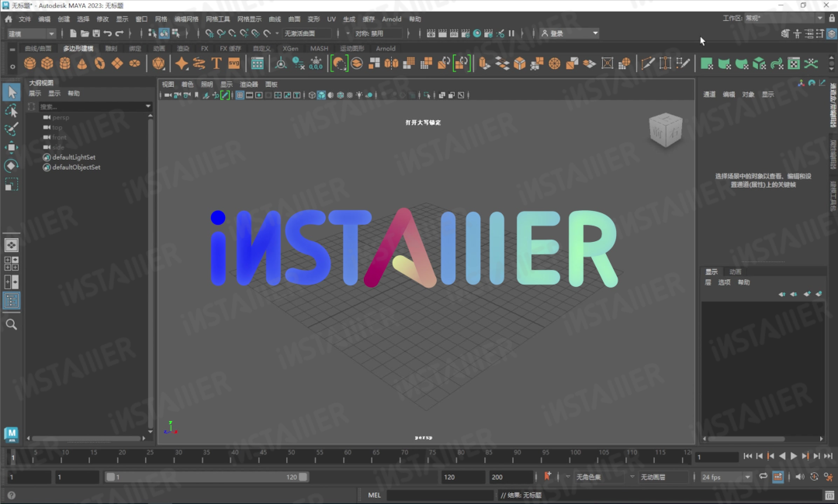Click the Redo arrow icon
Screen dimensions: 838x504
pos(119,33)
